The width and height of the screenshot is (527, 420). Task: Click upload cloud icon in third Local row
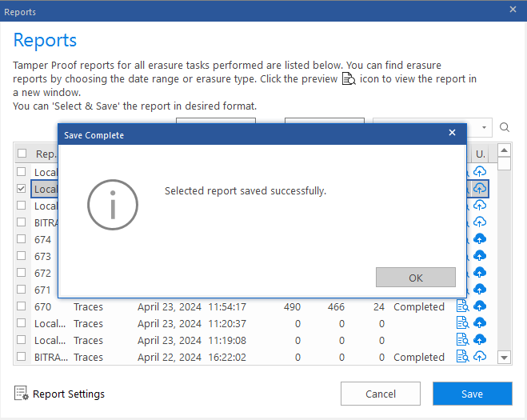pyautogui.click(x=480, y=205)
